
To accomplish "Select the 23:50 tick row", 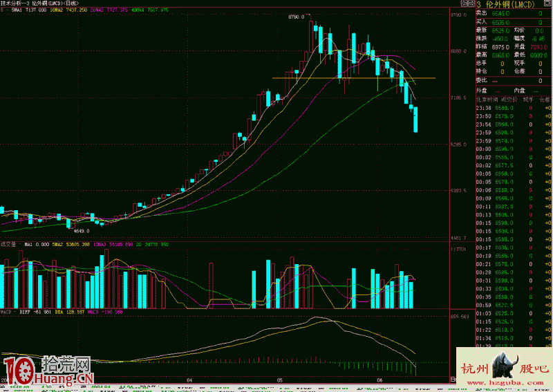I will pyautogui.click(x=514, y=116).
